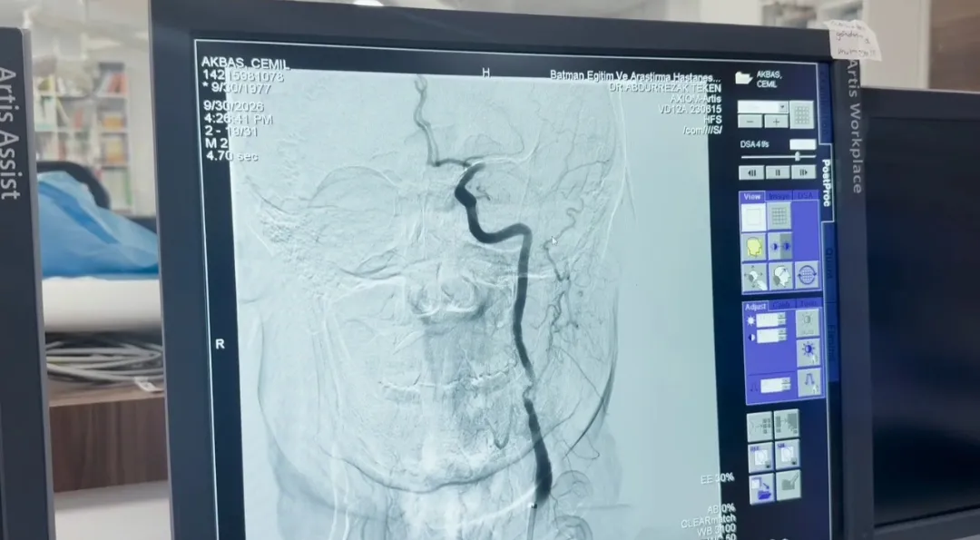Switch to the Image tab
Screen dimensions: 980x540
click(x=779, y=196)
